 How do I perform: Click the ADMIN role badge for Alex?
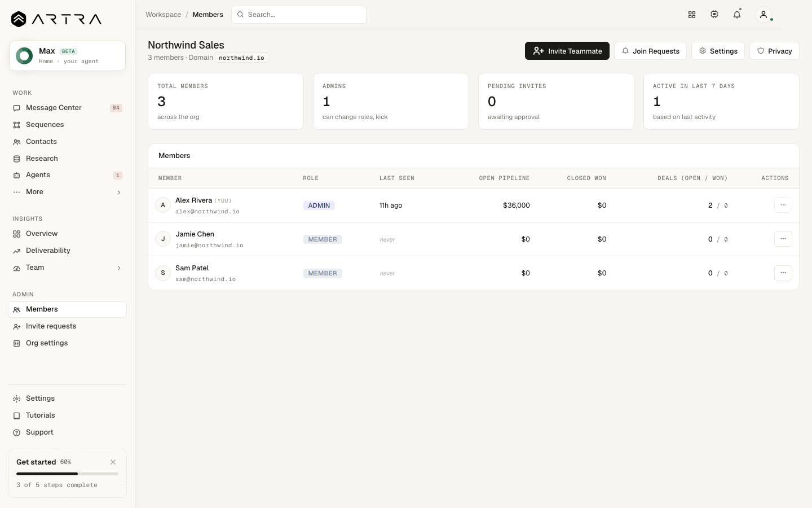pos(319,205)
